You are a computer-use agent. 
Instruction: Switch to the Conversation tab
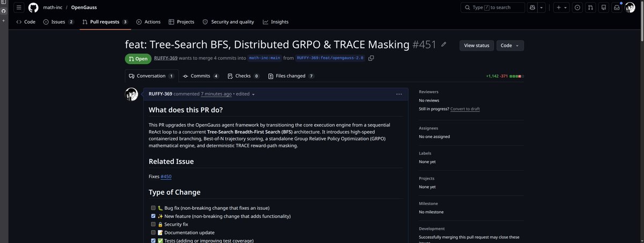[151, 76]
